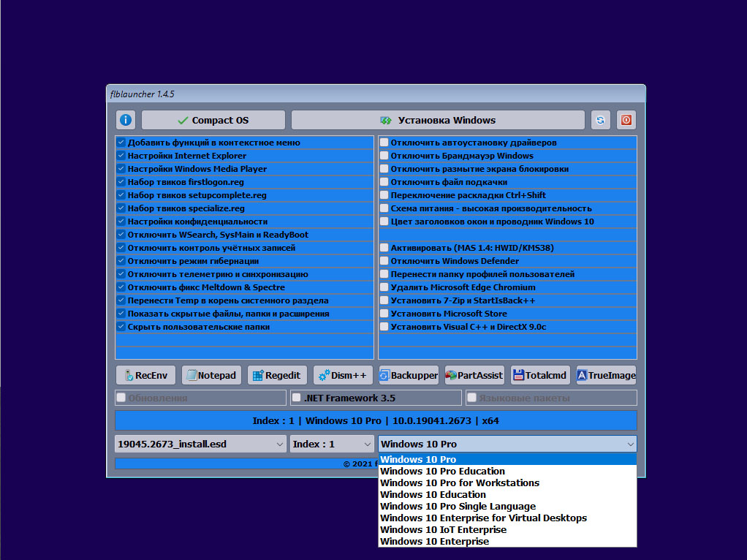
Task: Enable Отключить файл подкачки
Action: (x=384, y=181)
